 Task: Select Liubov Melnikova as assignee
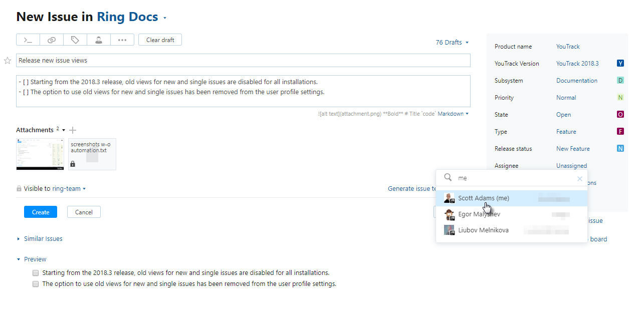tap(483, 230)
